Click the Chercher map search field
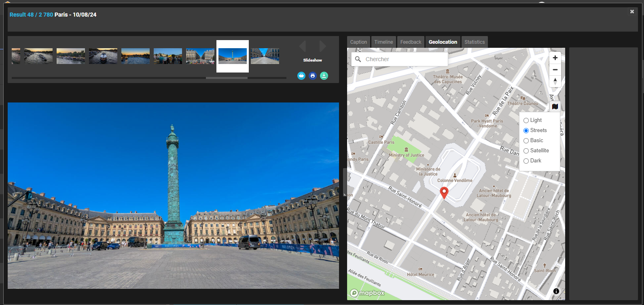Image resolution: width=644 pixels, height=305 pixels. pyautogui.click(x=405, y=59)
